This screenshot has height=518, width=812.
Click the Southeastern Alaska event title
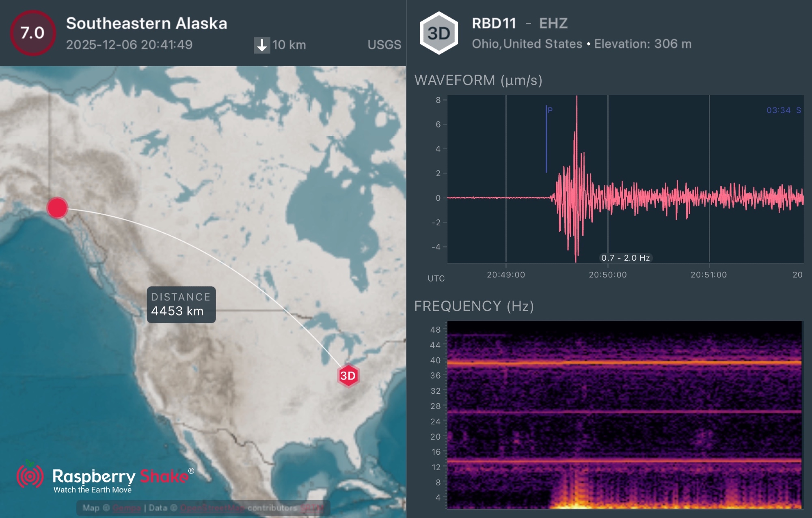(x=147, y=24)
